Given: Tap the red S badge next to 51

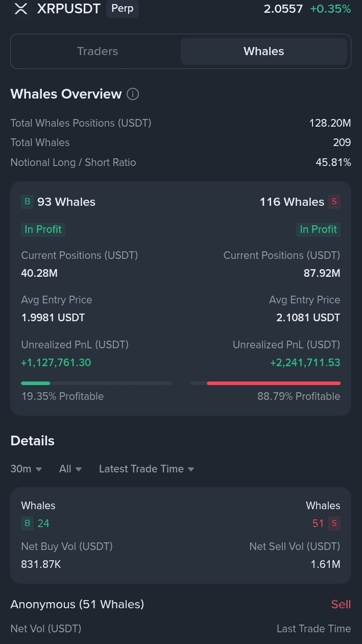Looking at the screenshot, I should (x=334, y=523).
